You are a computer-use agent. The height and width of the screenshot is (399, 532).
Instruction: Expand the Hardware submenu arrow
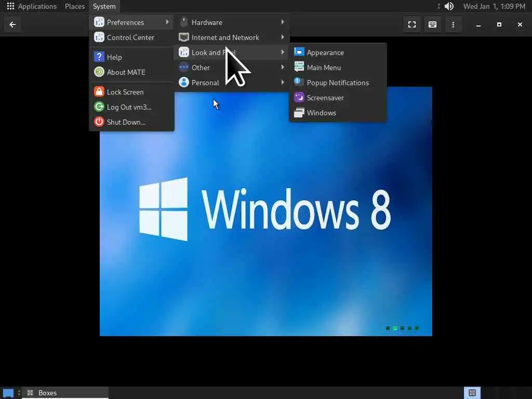(282, 22)
